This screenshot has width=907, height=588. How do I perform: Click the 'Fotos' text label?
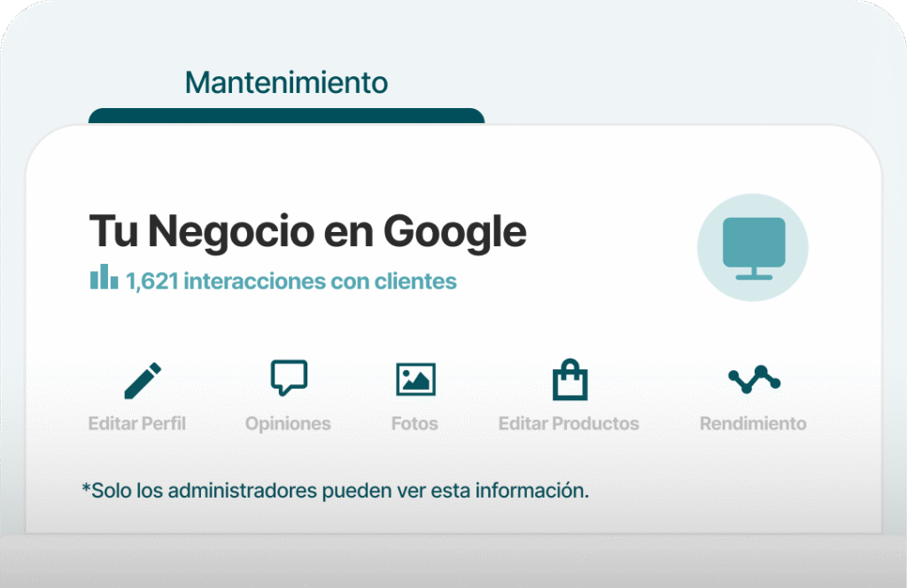tap(415, 423)
